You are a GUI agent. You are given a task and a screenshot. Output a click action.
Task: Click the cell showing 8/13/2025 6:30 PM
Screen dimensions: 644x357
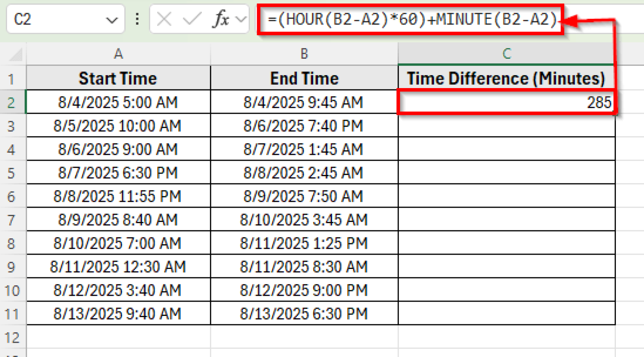coord(304,313)
